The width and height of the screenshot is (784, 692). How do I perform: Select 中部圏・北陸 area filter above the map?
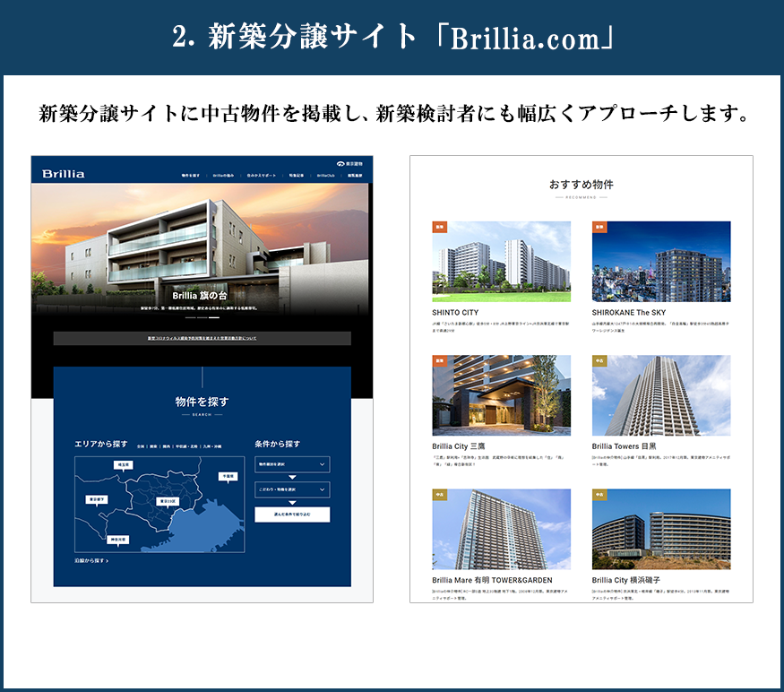(x=186, y=445)
